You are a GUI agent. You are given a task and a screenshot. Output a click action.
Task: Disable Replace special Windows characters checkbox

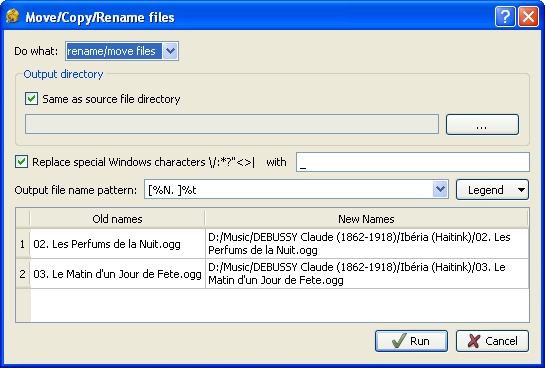(21, 162)
